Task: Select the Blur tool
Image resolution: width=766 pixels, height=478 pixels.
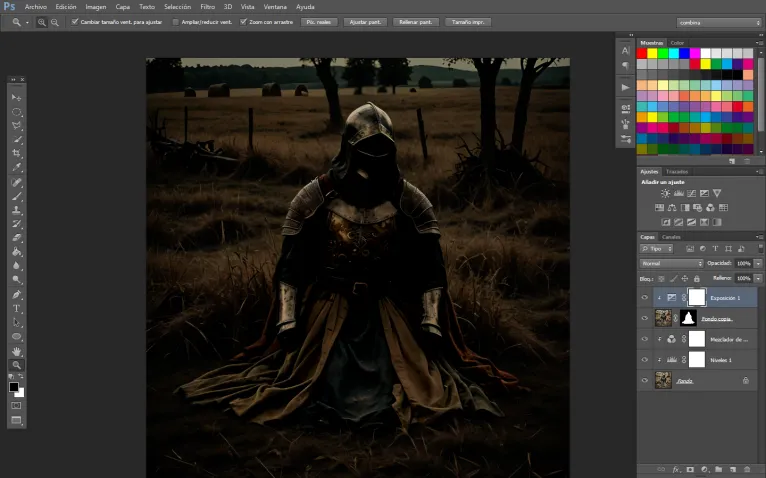Action: pyautogui.click(x=16, y=266)
